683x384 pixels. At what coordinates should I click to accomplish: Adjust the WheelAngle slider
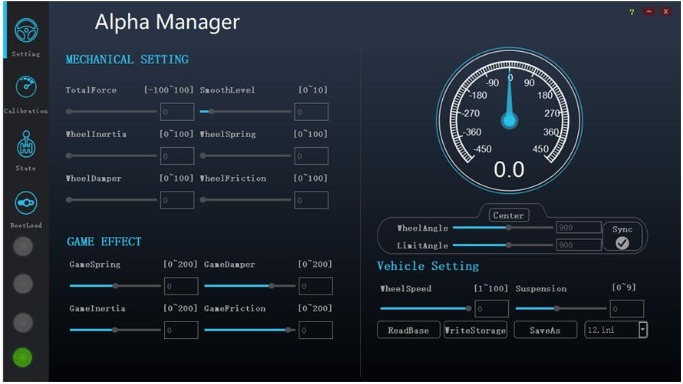pyautogui.click(x=503, y=228)
